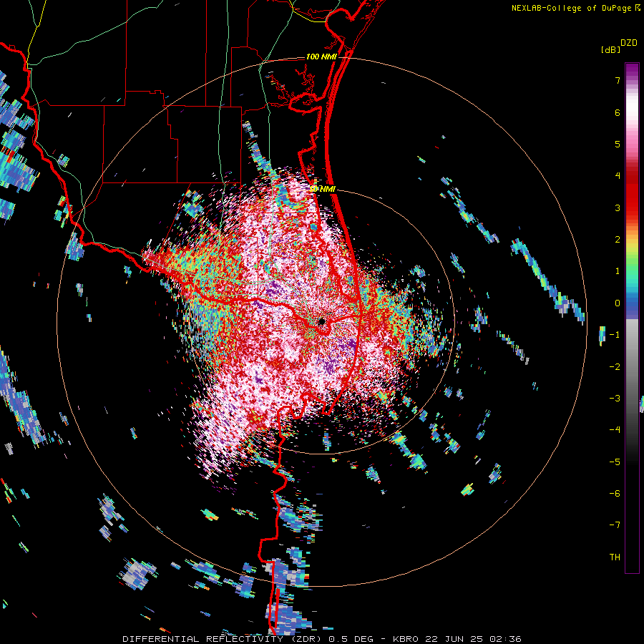Viewport: 644px width, 644px height.
Task: Select the 2 tick label on the scale
Action: (x=617, y=240)
